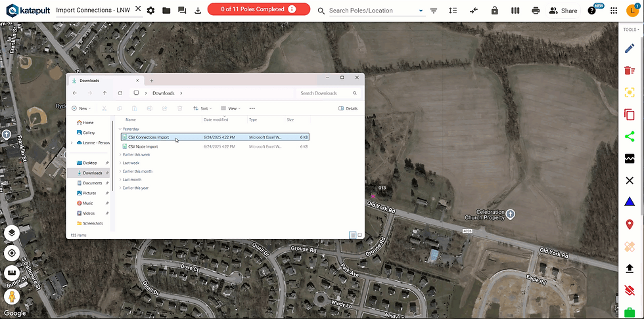Click the Katapult logo
This screenshot has width=644, height=319.
click(27, 11)
